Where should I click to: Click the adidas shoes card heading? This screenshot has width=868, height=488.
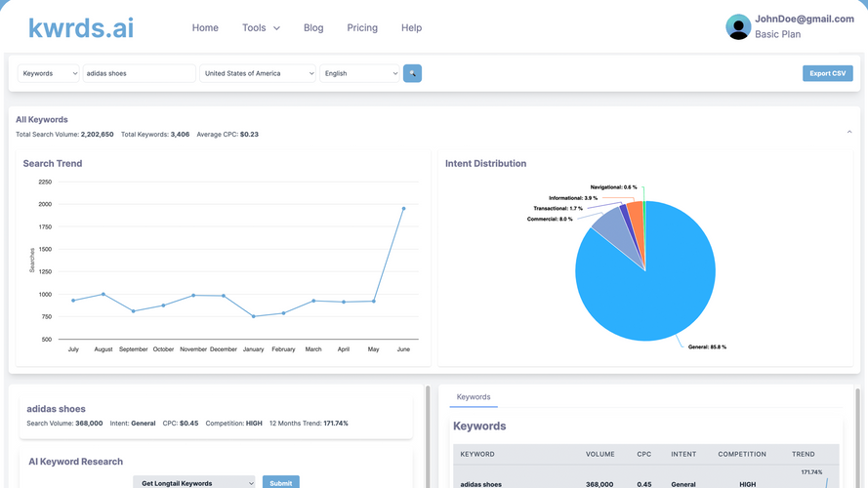56,409
